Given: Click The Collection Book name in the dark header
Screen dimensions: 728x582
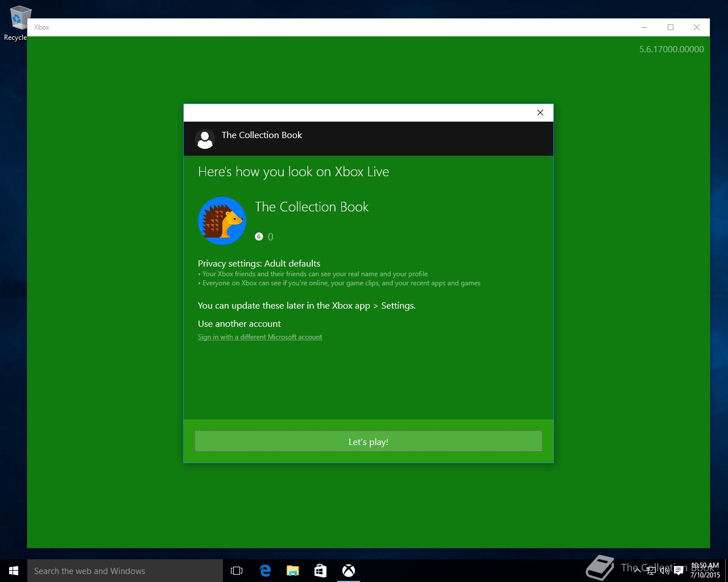Looking at the screenshot, I should (x=262, y=135).
